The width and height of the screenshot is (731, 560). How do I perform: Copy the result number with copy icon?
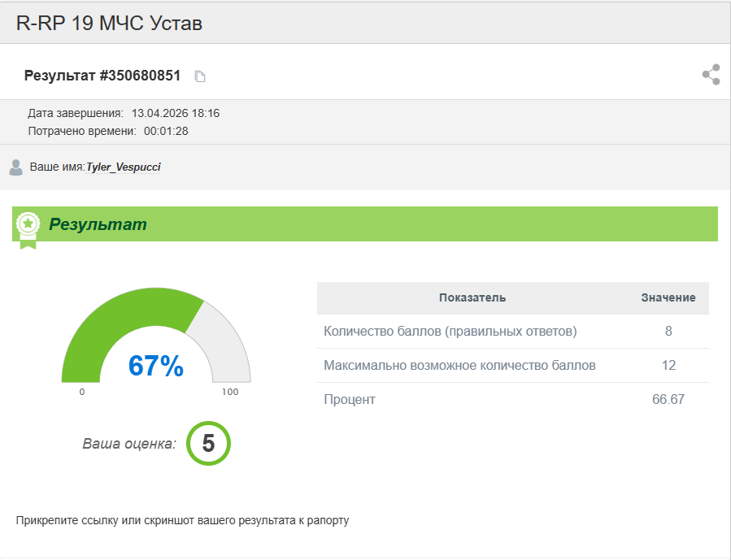(x=200, y=76)
